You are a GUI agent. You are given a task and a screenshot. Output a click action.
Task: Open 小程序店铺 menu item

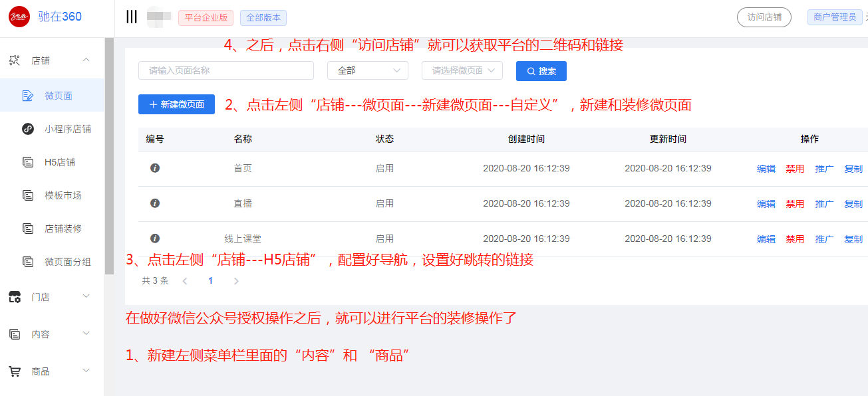(52, 129)
